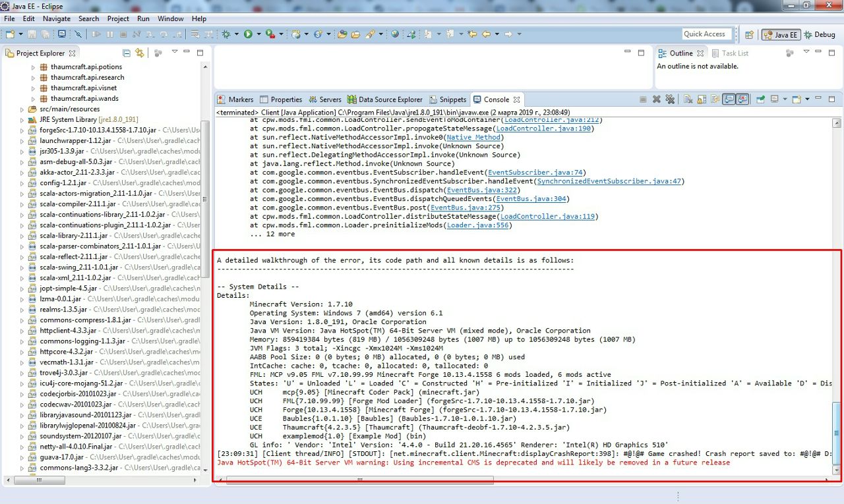This screenshot has height=504, width=844.
Task: Toggle Scroll Lock in Console toolbar
Action: (702, 99)
